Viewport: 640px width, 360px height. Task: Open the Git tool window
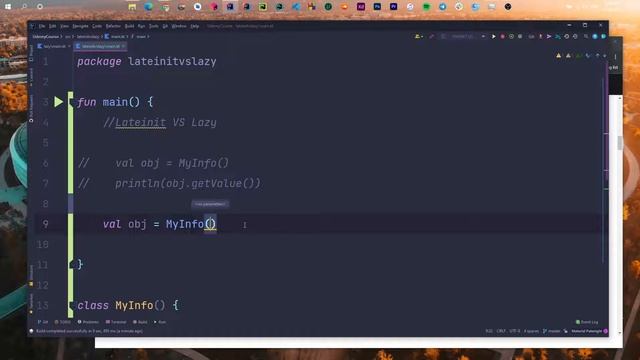[x=43, y=322]
